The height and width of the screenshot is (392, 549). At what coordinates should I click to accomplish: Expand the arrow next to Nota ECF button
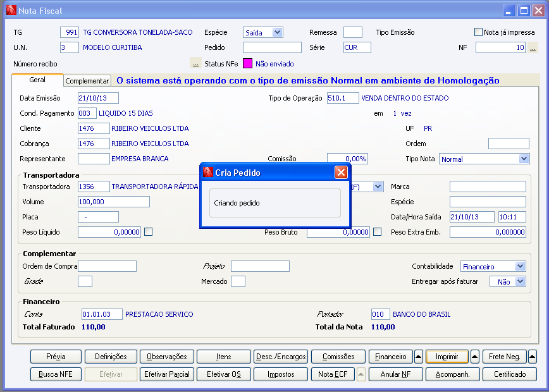tap(361, 374)
